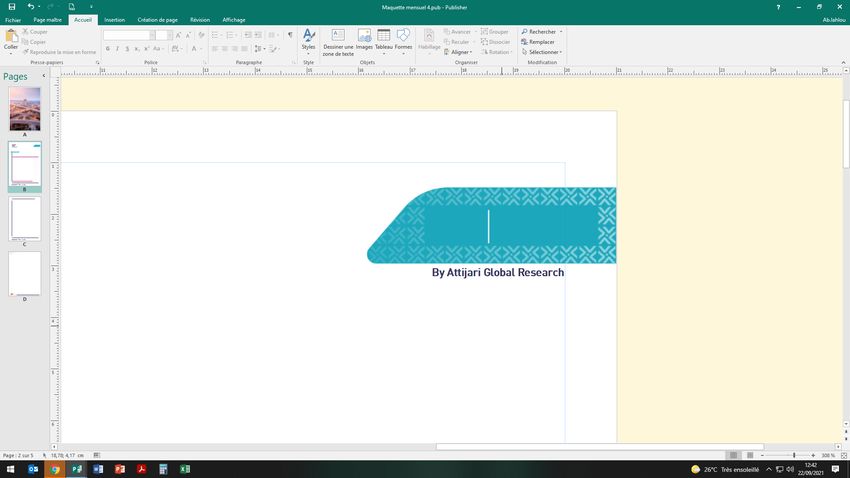Apply bullet list formatting
Viewport: 850px width, 478px height.
[216, 35]
